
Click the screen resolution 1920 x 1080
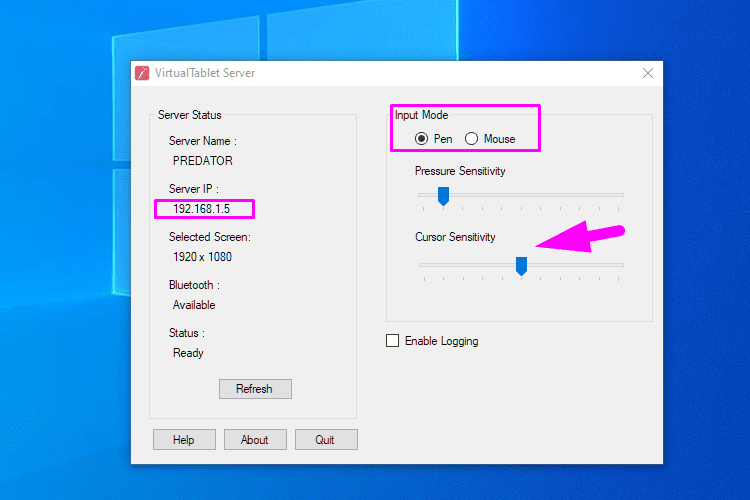point(202,257)
